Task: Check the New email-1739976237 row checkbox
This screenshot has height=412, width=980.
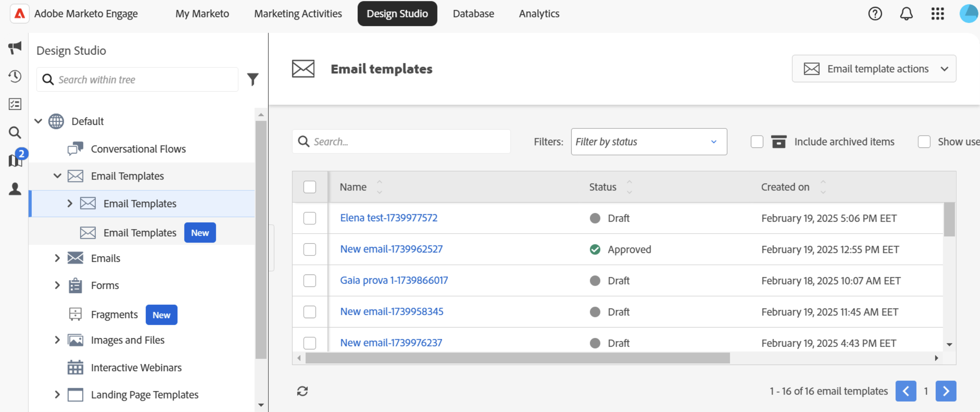Action: 310,343
